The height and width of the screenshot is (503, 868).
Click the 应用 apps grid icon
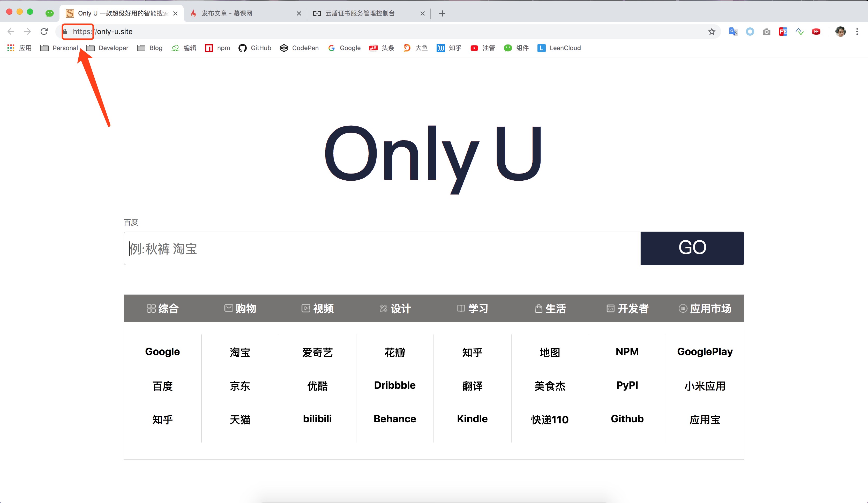[x=11, y=48]
